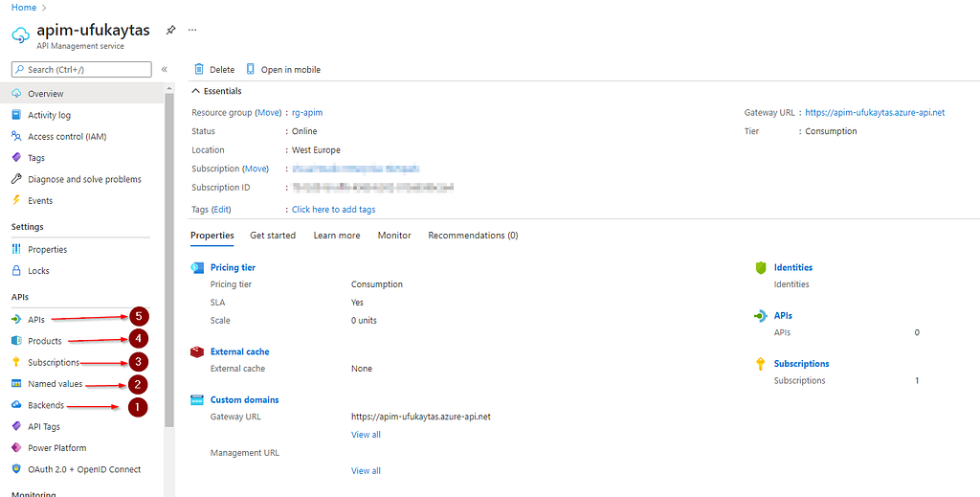Click the Delete button in toolbar

pos(214,69)
